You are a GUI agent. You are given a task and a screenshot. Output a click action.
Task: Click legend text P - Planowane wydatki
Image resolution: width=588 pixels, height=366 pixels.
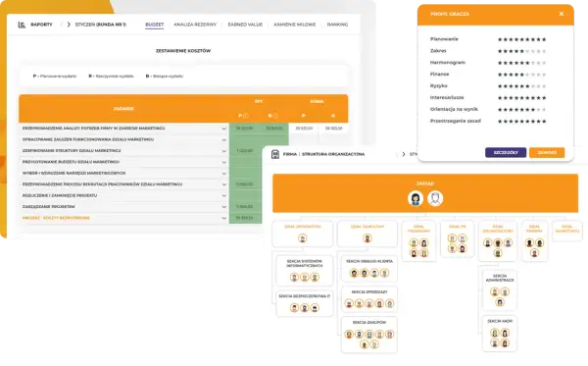[55, 77]
